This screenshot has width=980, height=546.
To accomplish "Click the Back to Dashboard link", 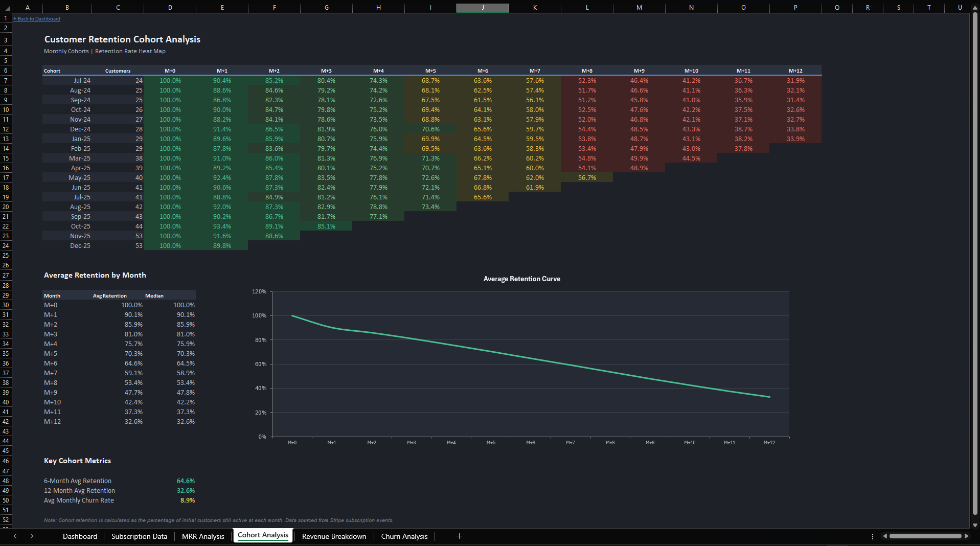I will point(37,19).
